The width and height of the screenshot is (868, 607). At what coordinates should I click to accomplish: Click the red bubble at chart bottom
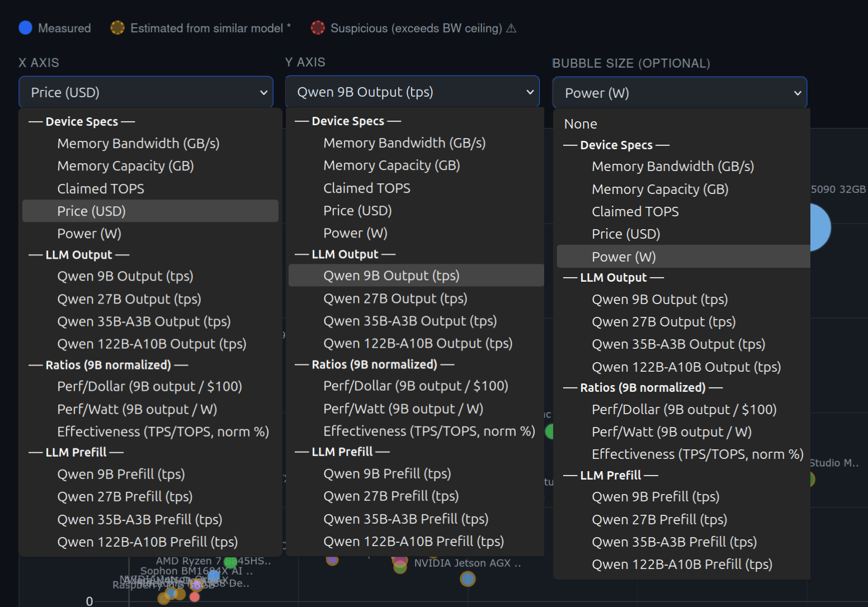(x=195, y=597)
